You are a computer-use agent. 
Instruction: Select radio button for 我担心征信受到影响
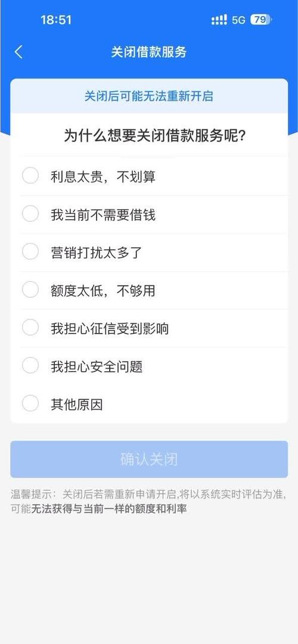pyautogui.click(x=30, y=328)
